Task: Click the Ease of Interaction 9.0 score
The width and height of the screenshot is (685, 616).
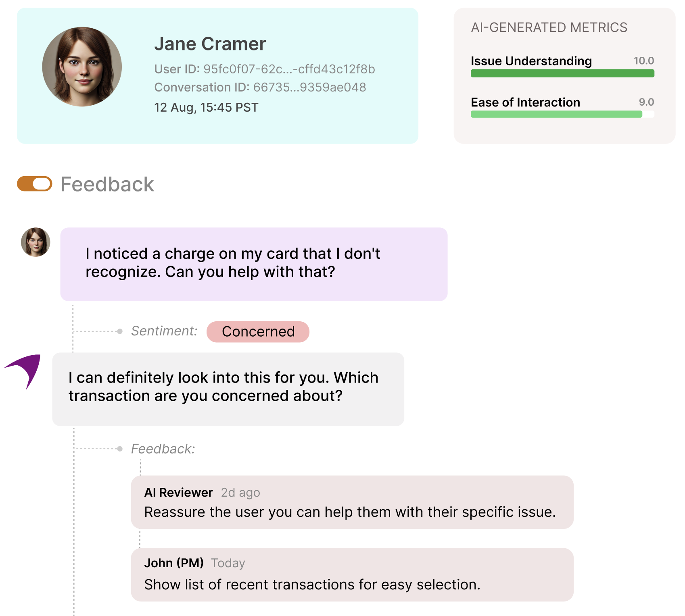Action: coord(646,102)
